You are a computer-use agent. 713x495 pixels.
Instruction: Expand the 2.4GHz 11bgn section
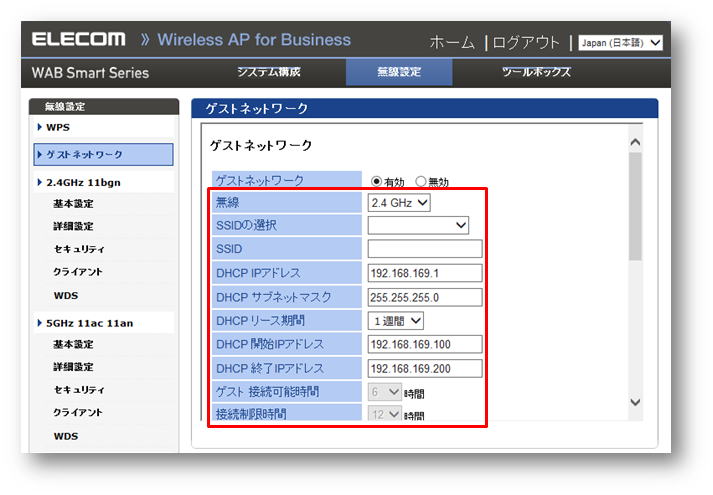click(83, 183)
